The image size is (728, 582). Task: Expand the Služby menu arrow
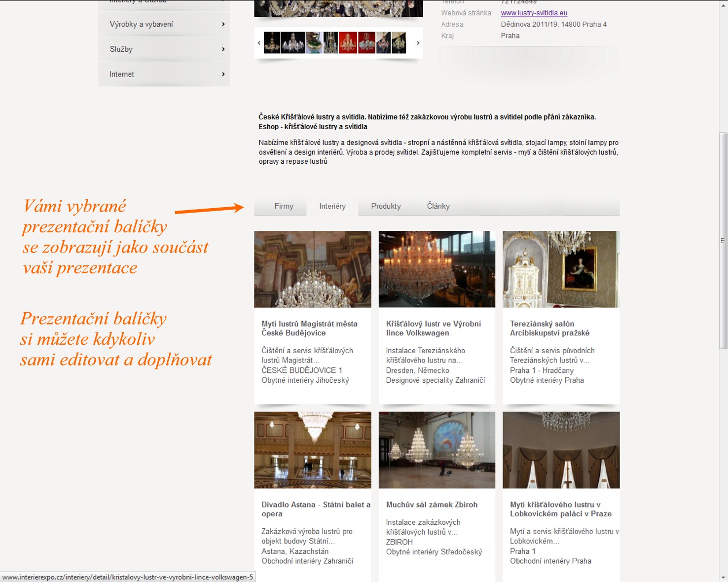coord(223,49)
